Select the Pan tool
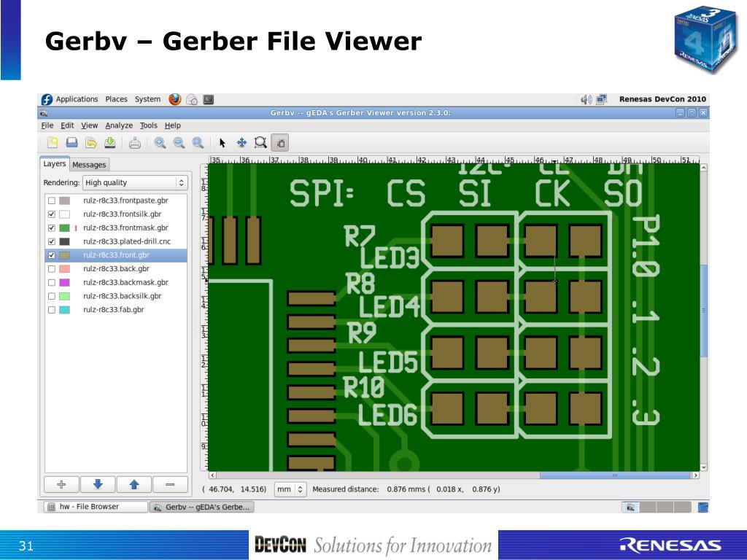The width and height of the screenshot is (747, 560). click(x=241, y=142)
